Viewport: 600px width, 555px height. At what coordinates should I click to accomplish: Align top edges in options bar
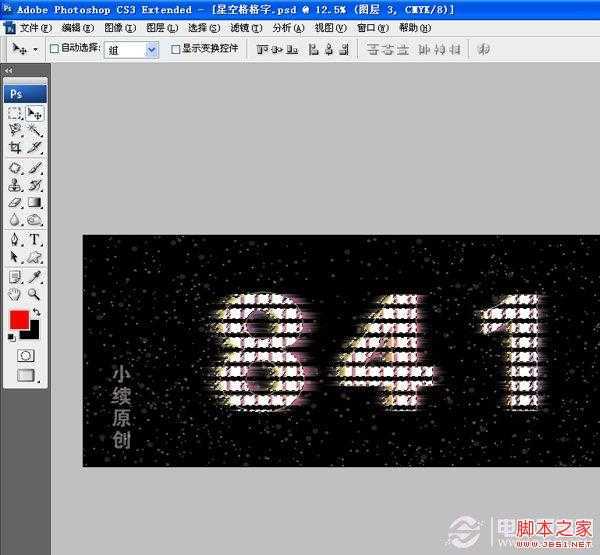pyautogui.click(x=262, y=49)
